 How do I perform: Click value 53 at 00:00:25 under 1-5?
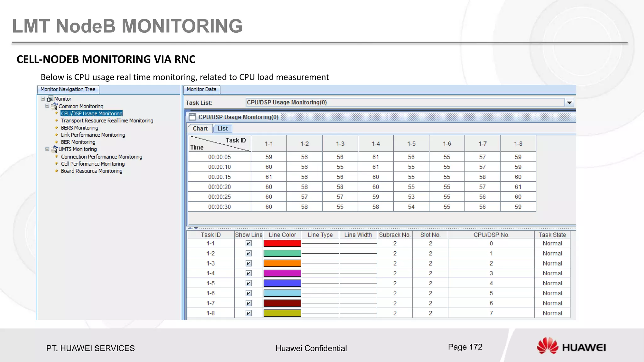coord(411,197)
